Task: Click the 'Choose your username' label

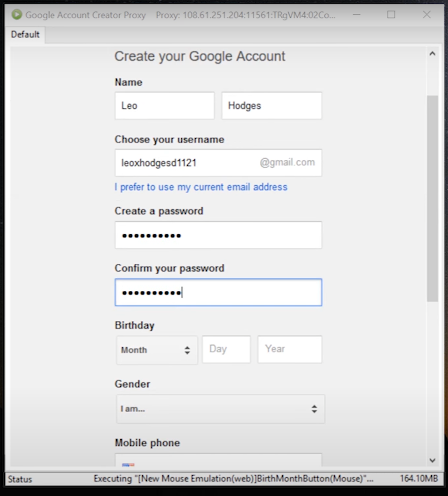Action: (170, 140)
